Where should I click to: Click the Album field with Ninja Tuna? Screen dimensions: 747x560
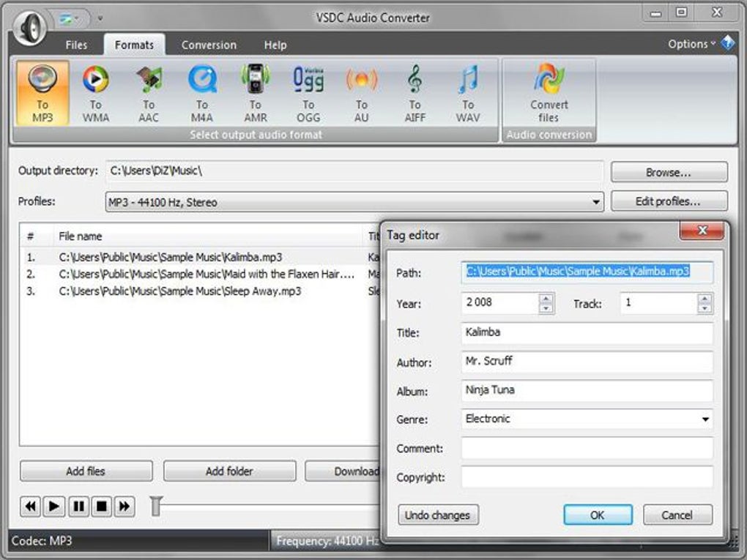point(587,390)
